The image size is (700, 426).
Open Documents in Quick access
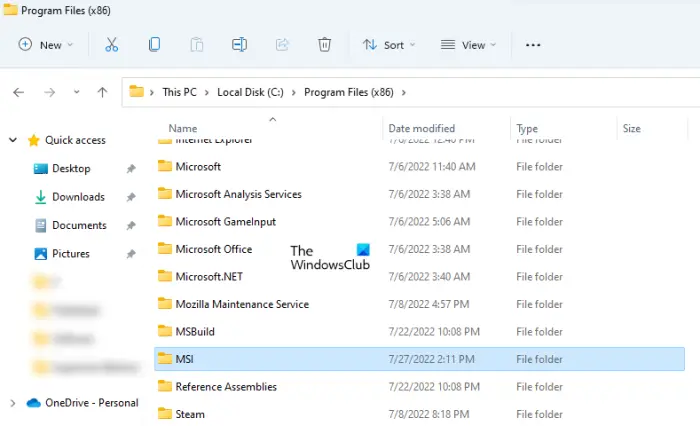tap(79, 226)
